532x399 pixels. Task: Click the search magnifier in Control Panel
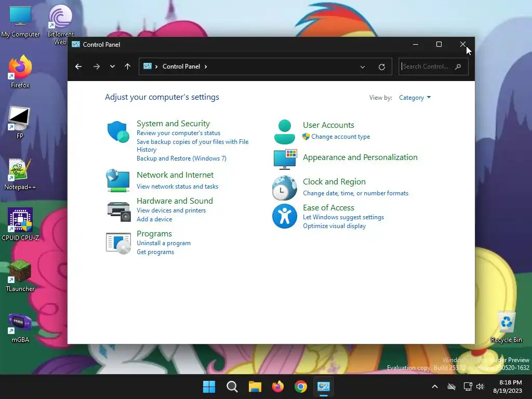tap(458, 66)
